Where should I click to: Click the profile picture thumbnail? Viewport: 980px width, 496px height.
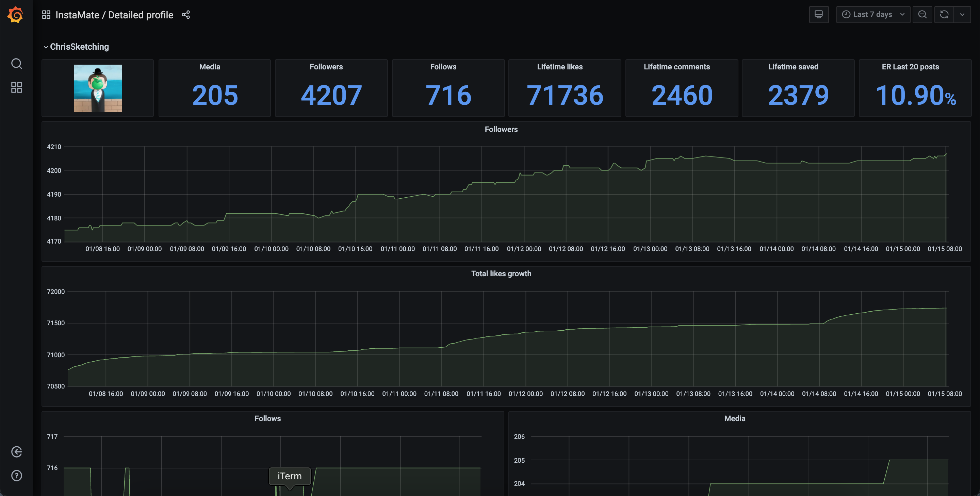coord(98,88)
